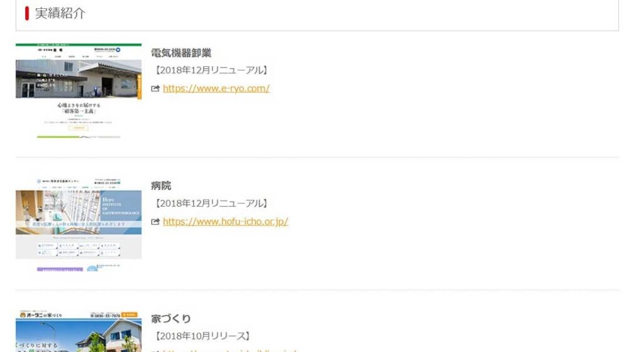
Task: Click the red bar beside 実績紹介
Action: pos(27,13)
